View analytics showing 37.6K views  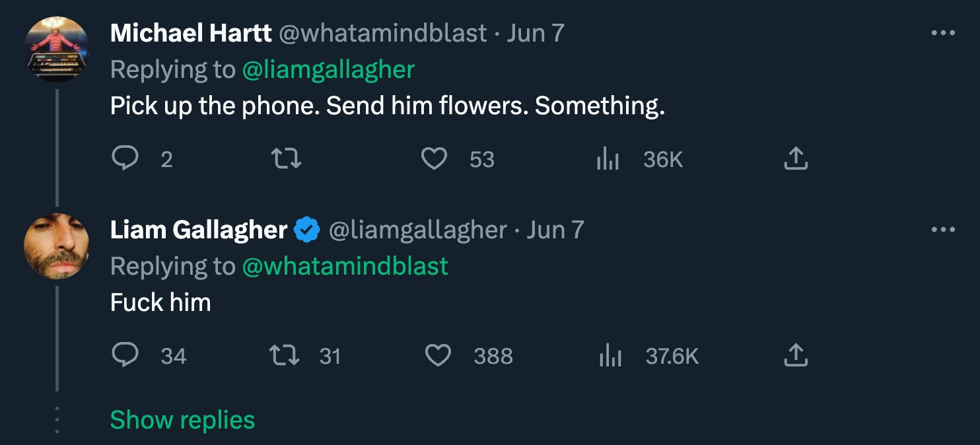click(x=609, y=356)
